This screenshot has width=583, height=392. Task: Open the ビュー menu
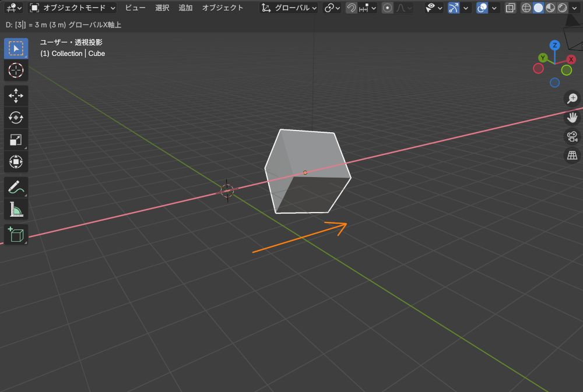[x=135, y=8]
